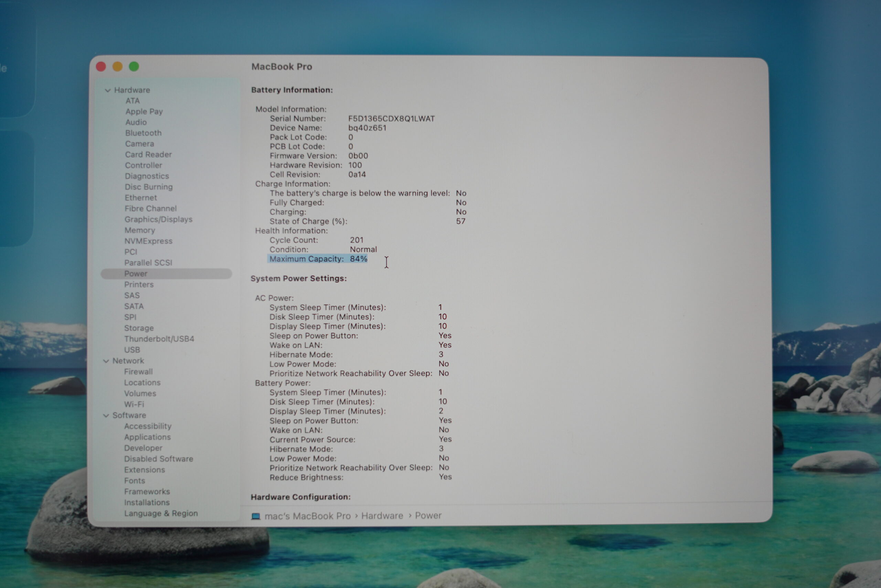This screenshot has width=881, height=588.
Task: Select Developer under Software
Action: pos(143,448)
